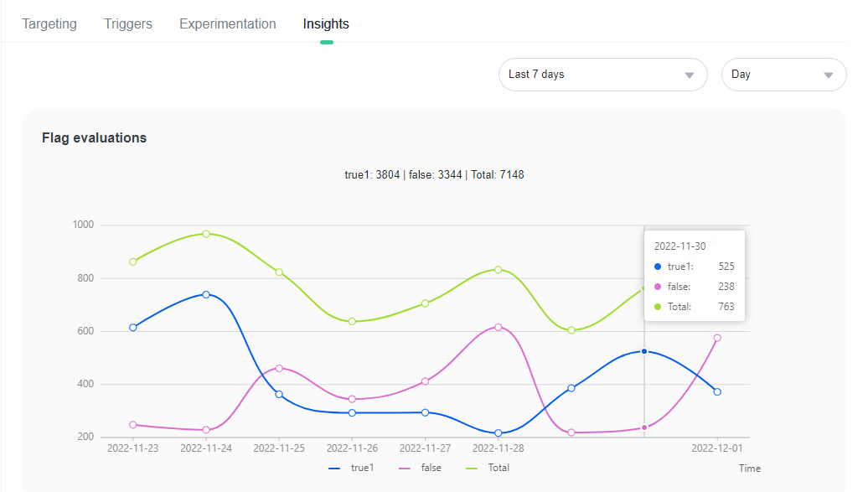Click the Day dropdown arrow icon
868x492 pixels.
828,75
